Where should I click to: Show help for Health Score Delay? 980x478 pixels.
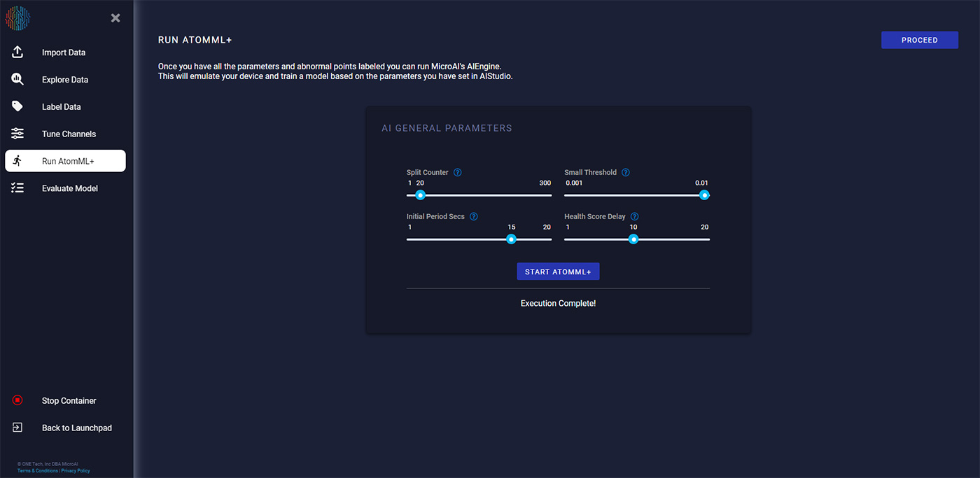[x=635, y=217]
